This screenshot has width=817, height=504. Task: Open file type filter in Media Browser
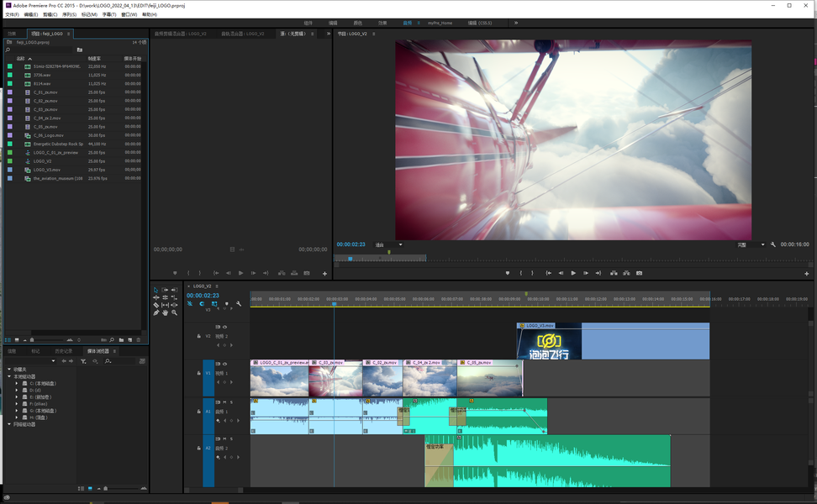click(83, 361)
